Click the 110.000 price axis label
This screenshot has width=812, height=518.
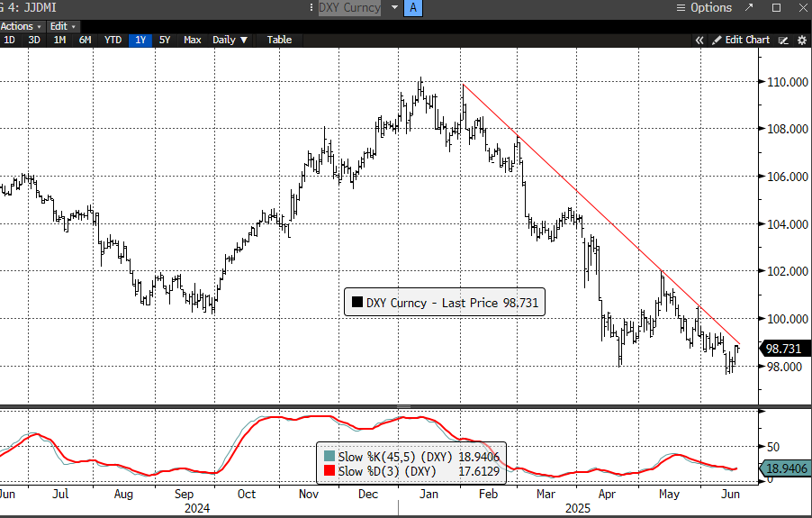click(788, 82)
